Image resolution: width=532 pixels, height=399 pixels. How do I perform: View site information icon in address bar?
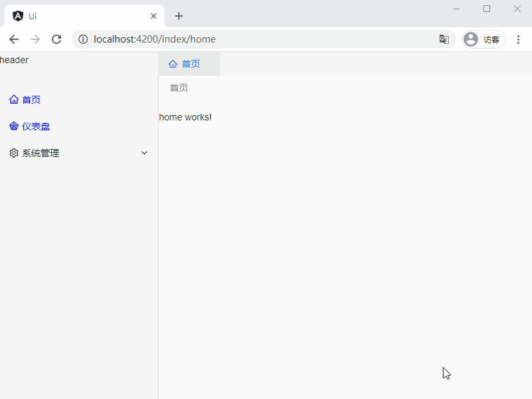(83, 39)
